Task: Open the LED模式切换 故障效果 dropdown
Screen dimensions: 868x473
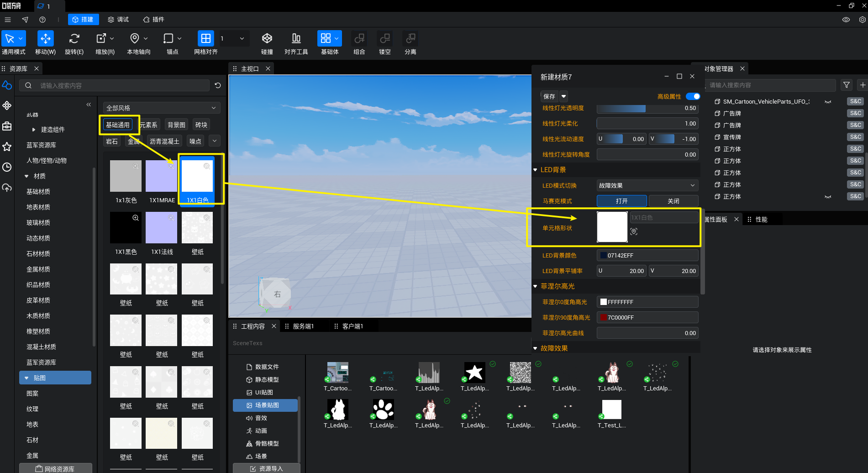Action: (647, 185)
